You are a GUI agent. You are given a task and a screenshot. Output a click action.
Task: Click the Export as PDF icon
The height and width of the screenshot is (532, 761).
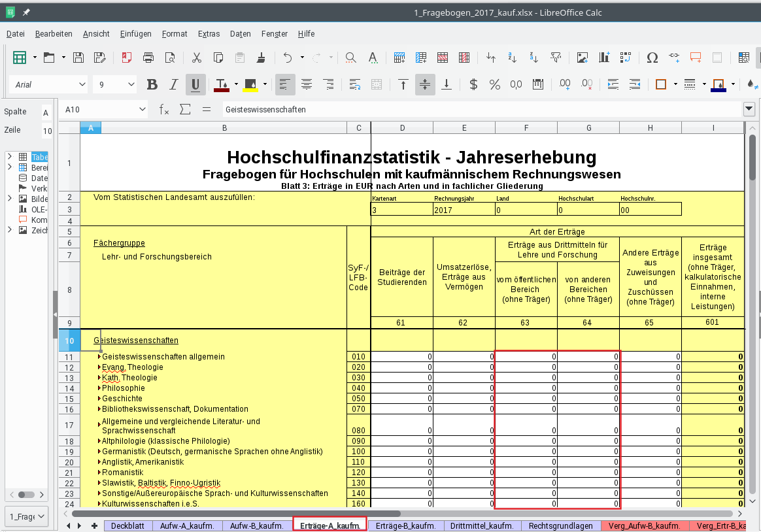pyautogui.click(x=127, y=58)
